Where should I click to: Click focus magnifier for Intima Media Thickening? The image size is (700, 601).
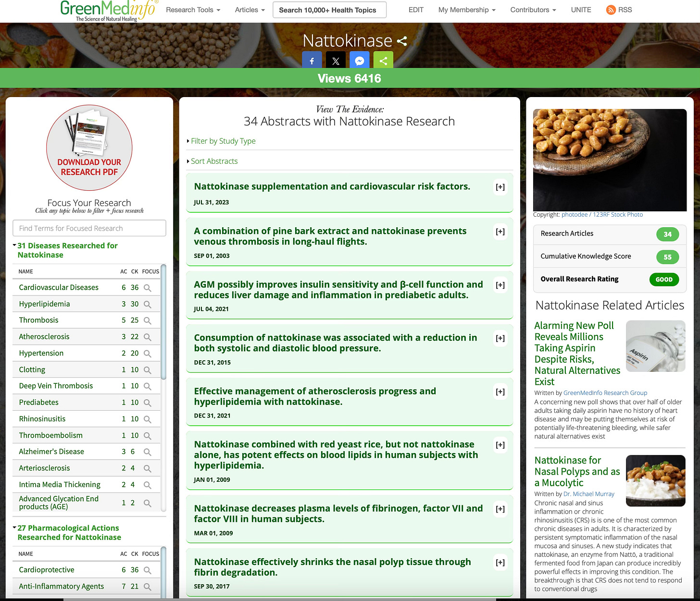click(x=148, y=485)
